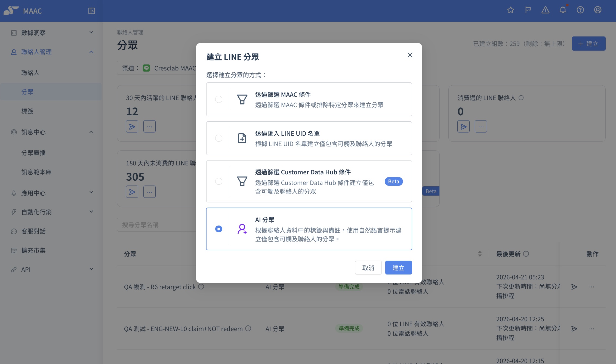Collapse the sidebar panel toggle icon

pyautogui.click(x=92, y=11)
